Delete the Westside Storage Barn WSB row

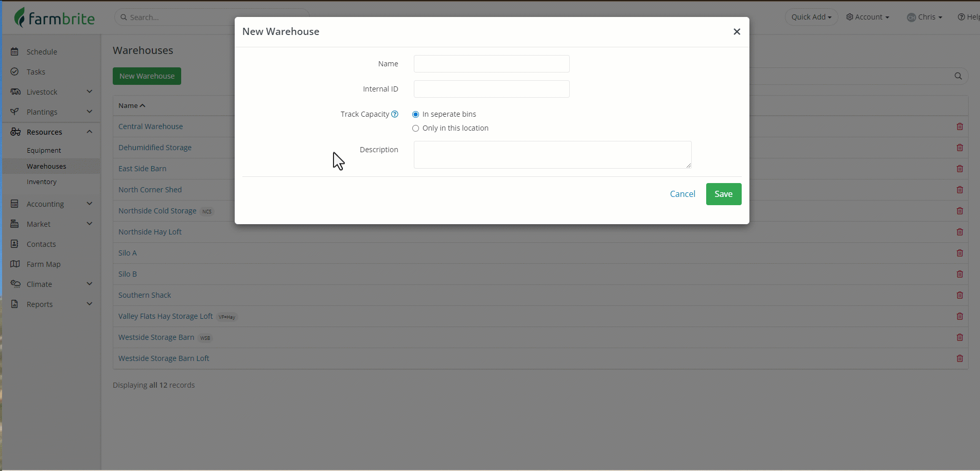(960, 337)
